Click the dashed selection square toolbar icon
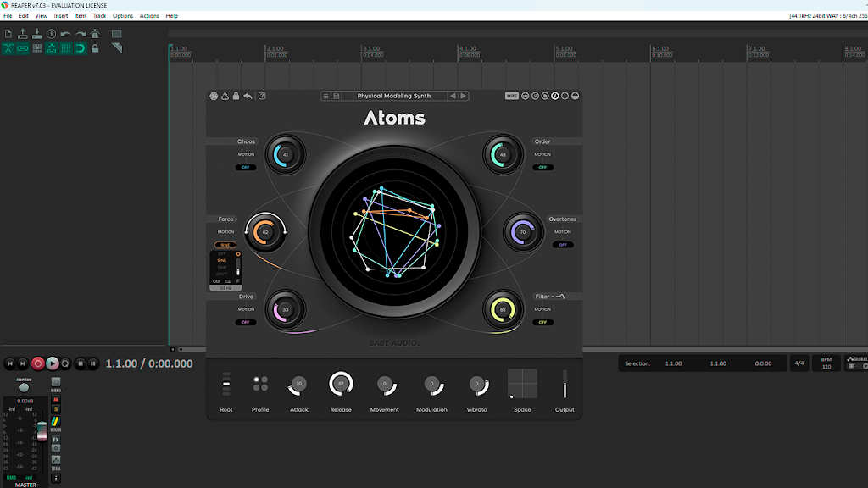 (116, 34)
